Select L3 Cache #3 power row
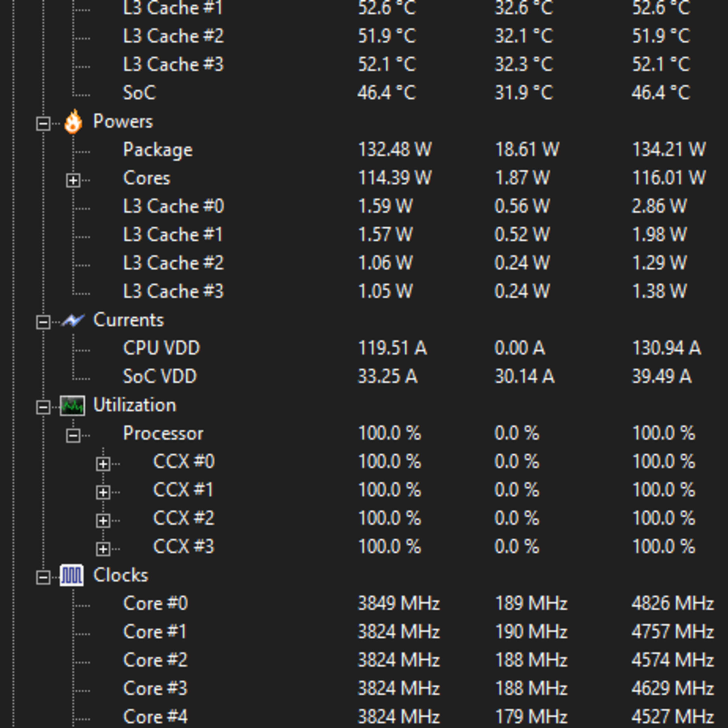Screen dimensions: 728x728 coord(173,291)
